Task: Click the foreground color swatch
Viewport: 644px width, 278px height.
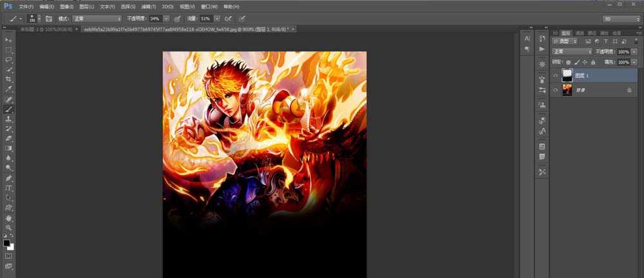Action: pos(7,243)
